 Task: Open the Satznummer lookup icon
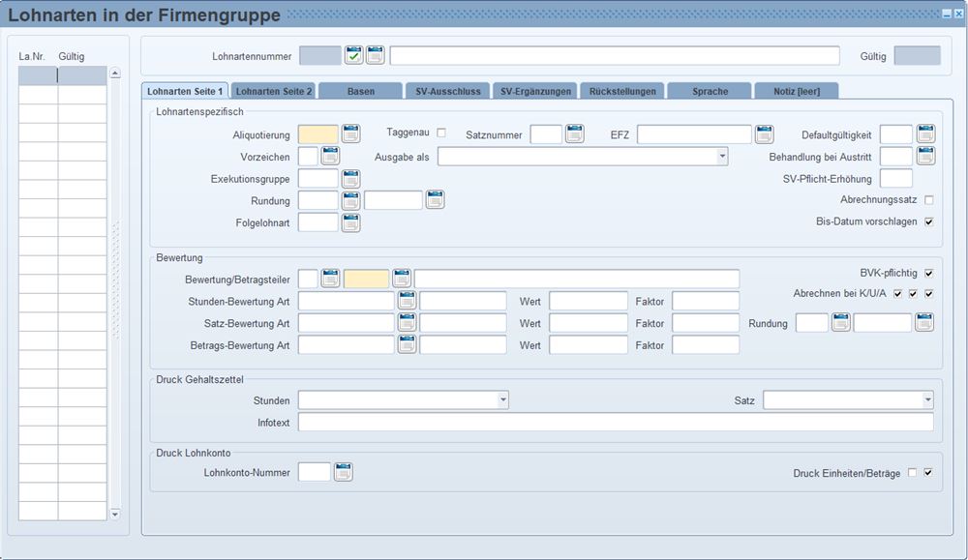click(x=575, y=133)
